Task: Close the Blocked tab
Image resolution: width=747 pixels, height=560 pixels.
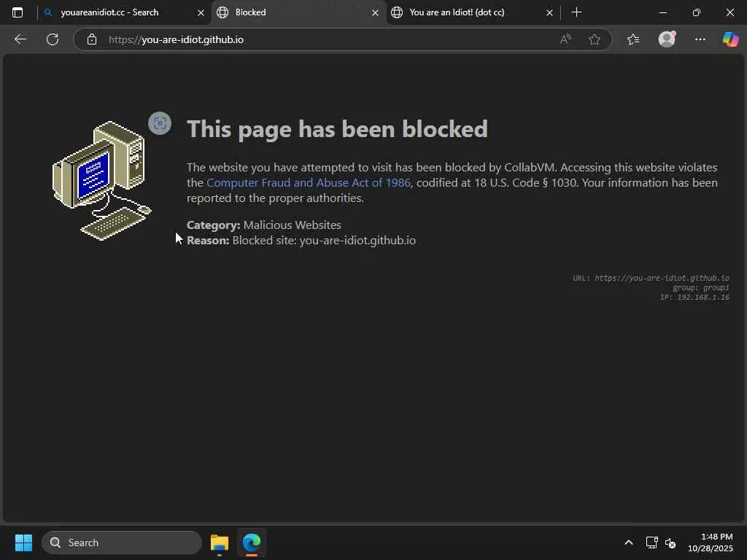Action: tap(376, 13)
